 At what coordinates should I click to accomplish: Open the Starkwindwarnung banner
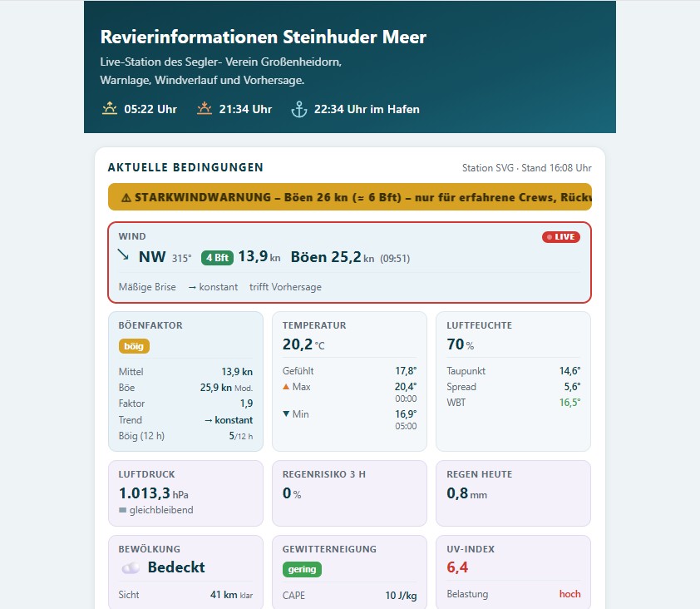(350, 196)
